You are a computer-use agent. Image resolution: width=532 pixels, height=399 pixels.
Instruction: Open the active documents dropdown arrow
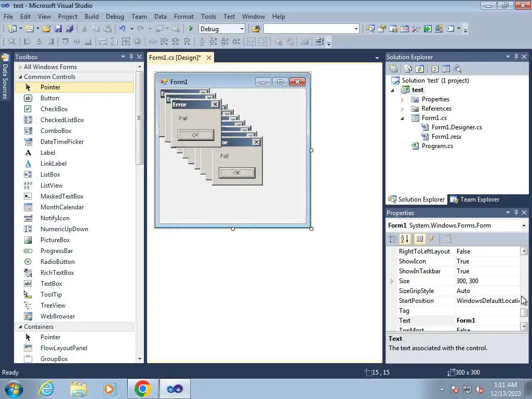click(377, 58)
